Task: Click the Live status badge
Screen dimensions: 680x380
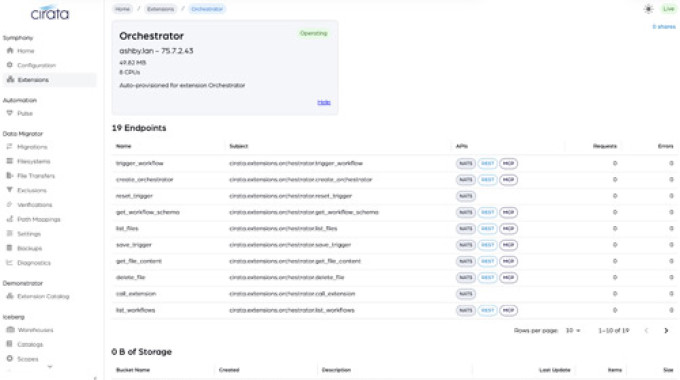Action: coord(669,9)
